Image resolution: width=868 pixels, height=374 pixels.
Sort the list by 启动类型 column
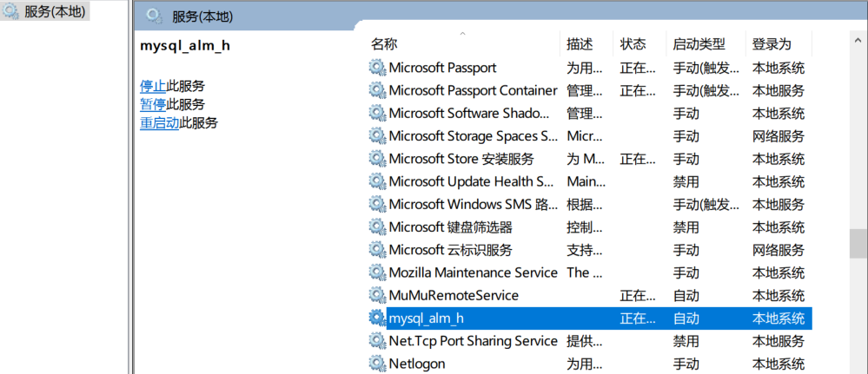click(x=706, y=43)
